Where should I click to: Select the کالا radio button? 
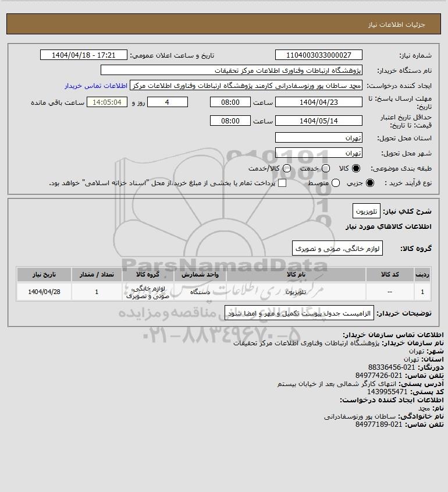[x=356, y=168]
